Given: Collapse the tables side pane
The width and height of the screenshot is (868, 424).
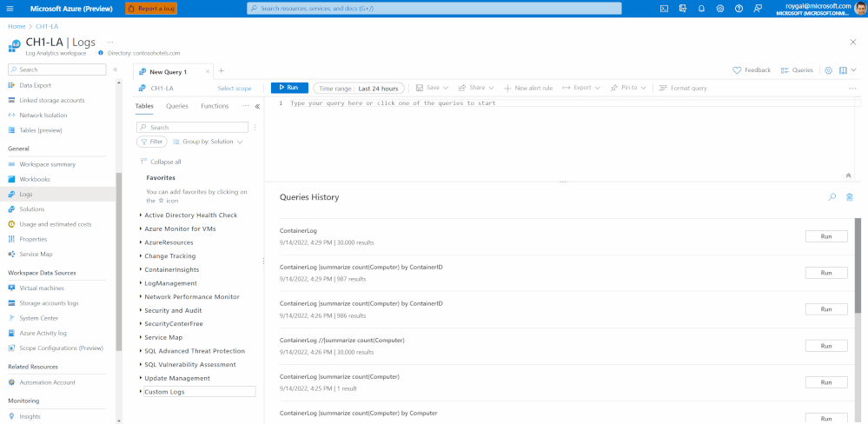Looking at the screenshot, I should pyautogui.click(x=257, y=106).
